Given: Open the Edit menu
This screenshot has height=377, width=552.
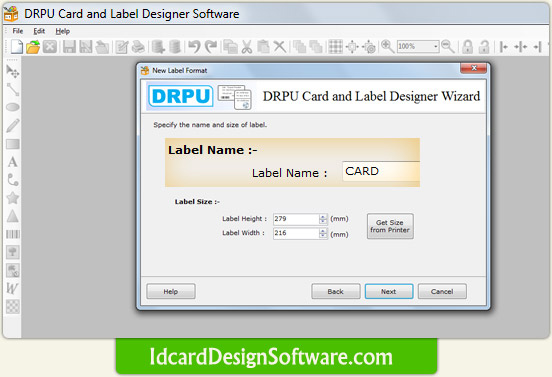Looking at the screenshot, I should pos(39,31).
